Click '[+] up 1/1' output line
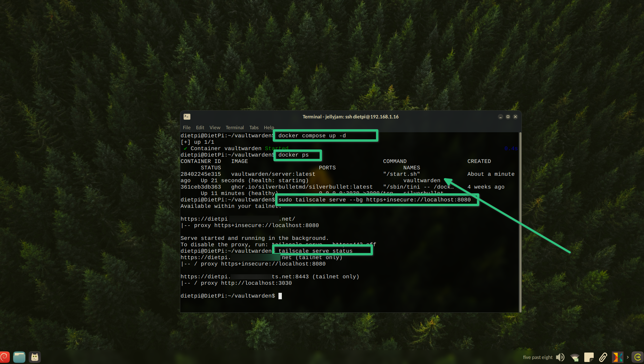 [197, 142]
